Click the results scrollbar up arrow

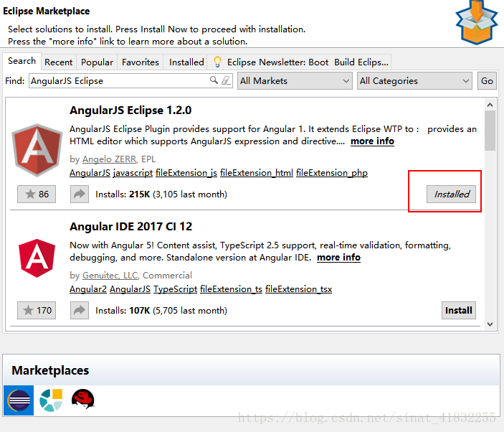click(x=490, y=105)
